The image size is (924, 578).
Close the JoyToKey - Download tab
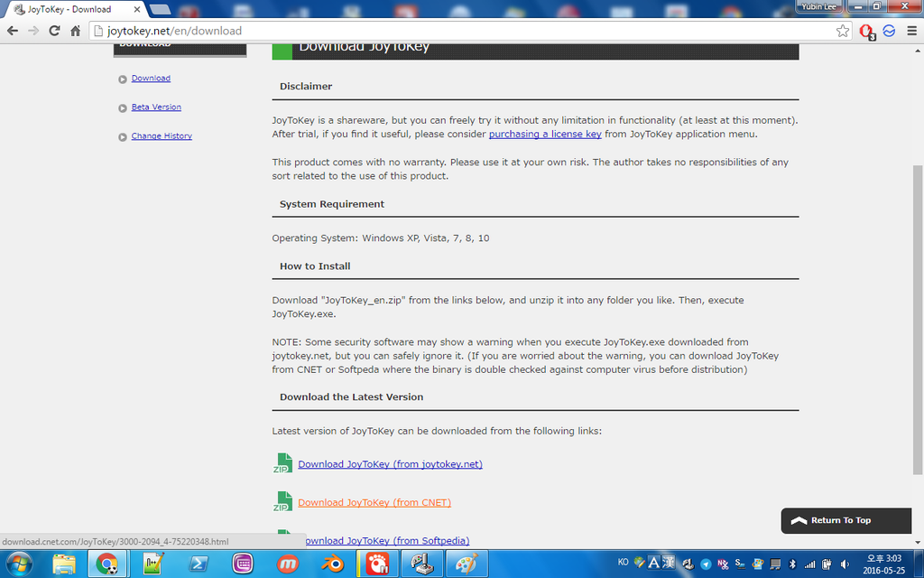137,9
